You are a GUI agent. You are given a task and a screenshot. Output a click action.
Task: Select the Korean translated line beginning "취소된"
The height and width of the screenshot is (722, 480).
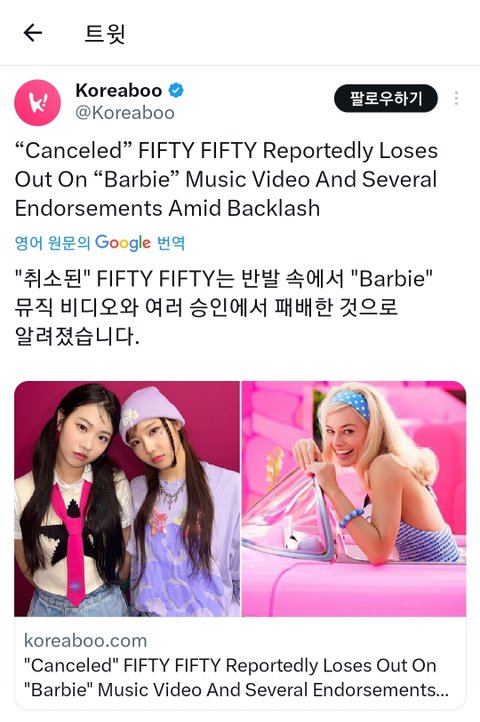[224, 279]
